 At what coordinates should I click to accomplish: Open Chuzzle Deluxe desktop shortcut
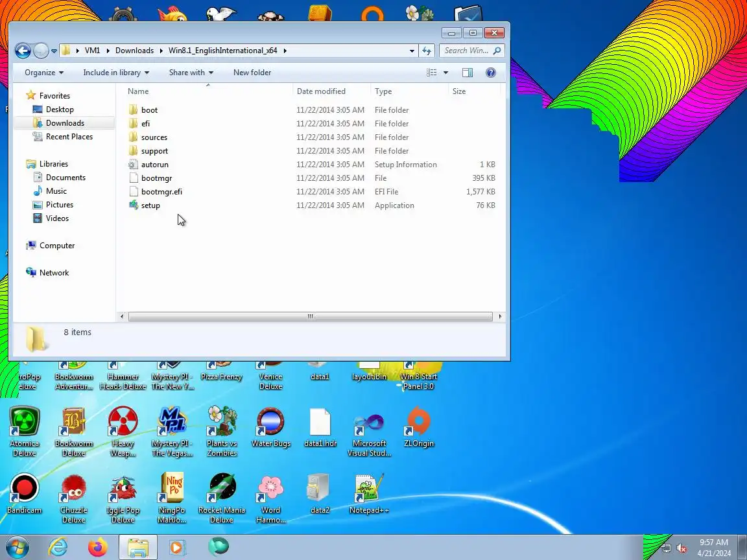(73, 498)
